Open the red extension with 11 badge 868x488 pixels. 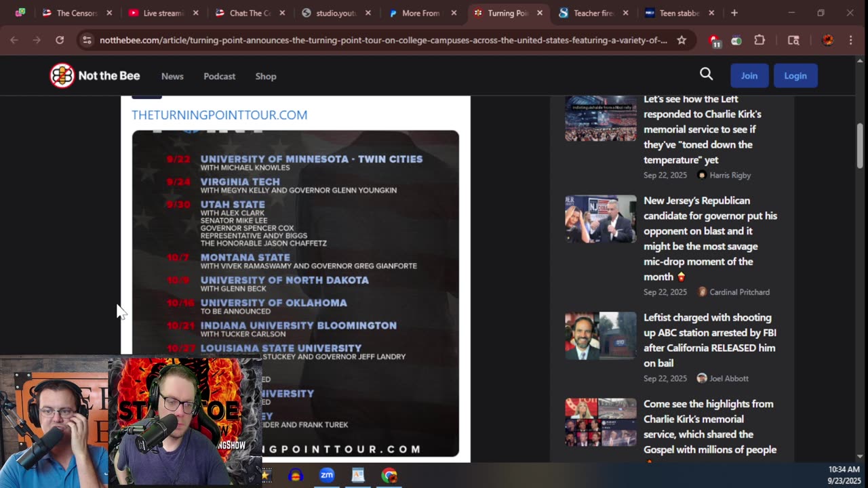point(715,41)
